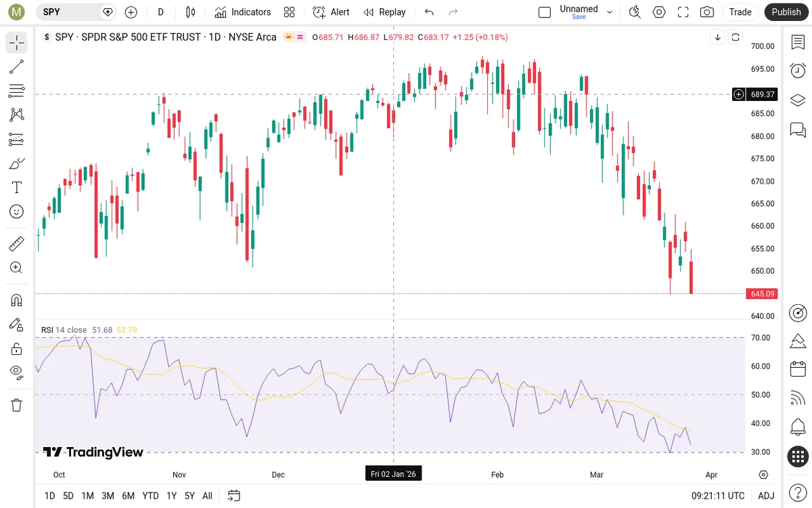Screen dimensions: 812x508
Task: Toggle lock all drawings
Action: (x=17, y=349)
